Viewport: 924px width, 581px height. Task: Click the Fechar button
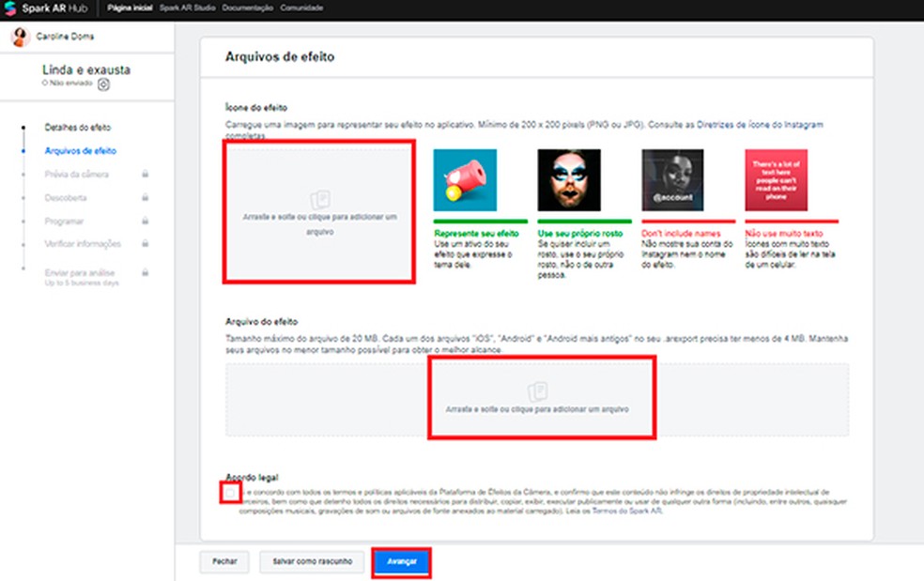[x=224, y=561]
